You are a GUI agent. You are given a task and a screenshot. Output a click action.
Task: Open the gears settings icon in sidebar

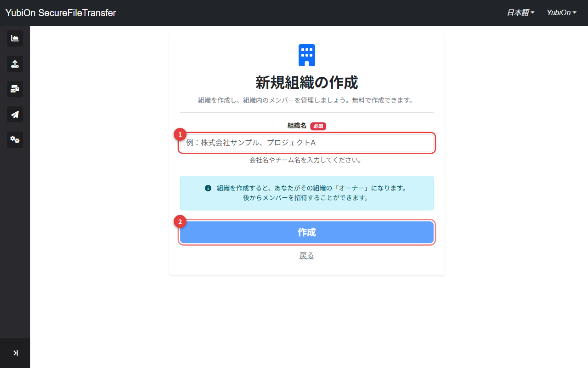click(15, 139)
